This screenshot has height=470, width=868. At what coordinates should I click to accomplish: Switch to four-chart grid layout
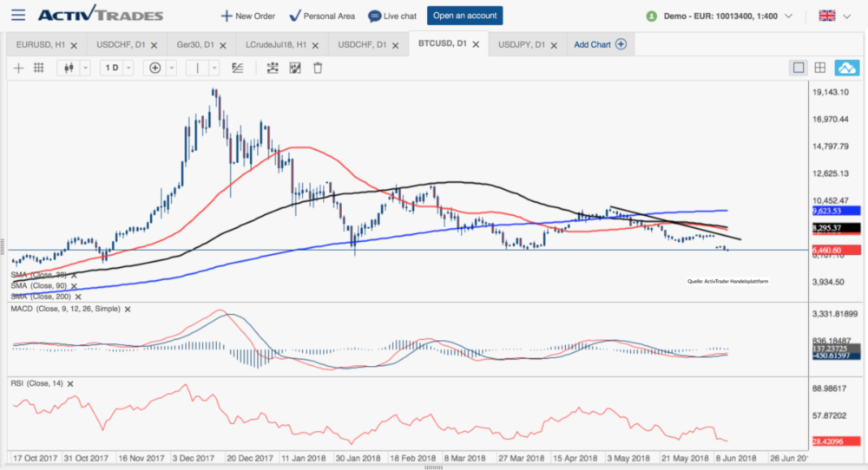point(820,68)
